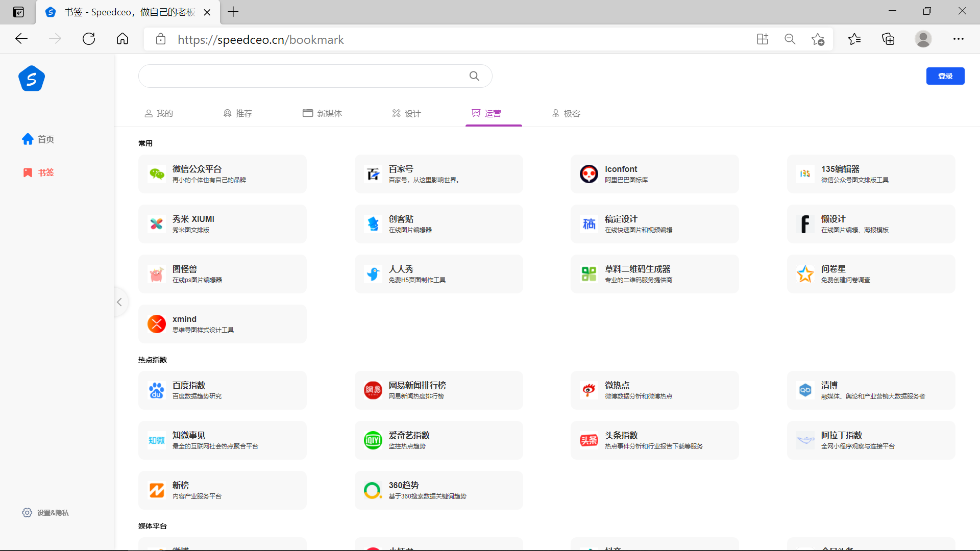
Task: Click '热点事件分析和行业报告下载等服务' text
Action: [654, 446]
